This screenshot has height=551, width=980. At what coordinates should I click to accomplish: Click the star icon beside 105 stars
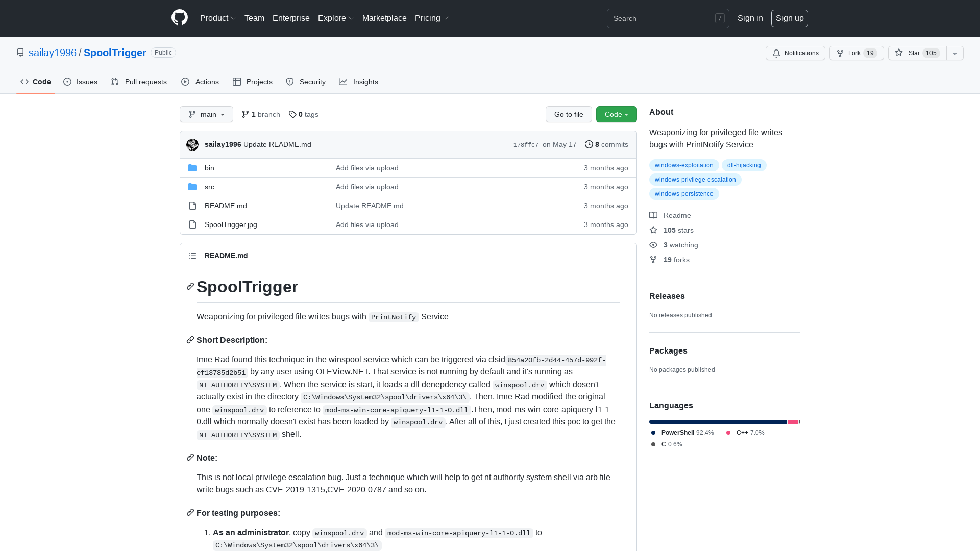(x=653, y=230)
